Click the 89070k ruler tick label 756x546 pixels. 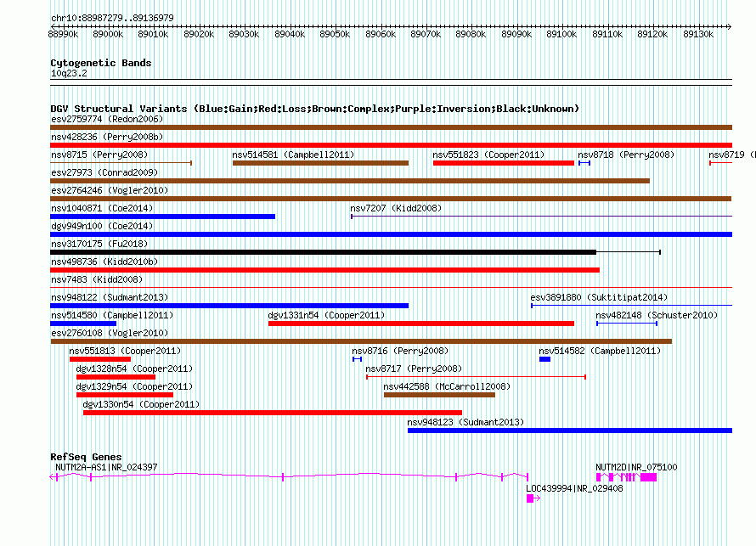pyautogui.click(x=426, y=34)
